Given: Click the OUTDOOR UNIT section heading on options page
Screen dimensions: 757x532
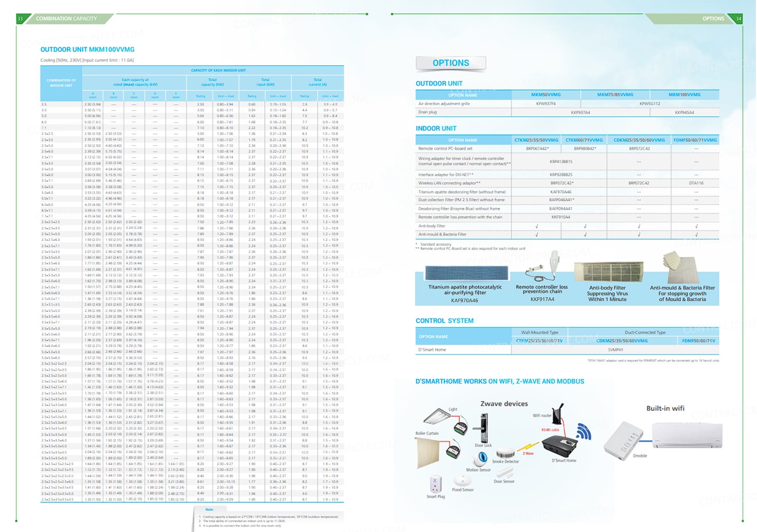Looking at the screenshot, I should pyautogui.click(x=439, y=83).
